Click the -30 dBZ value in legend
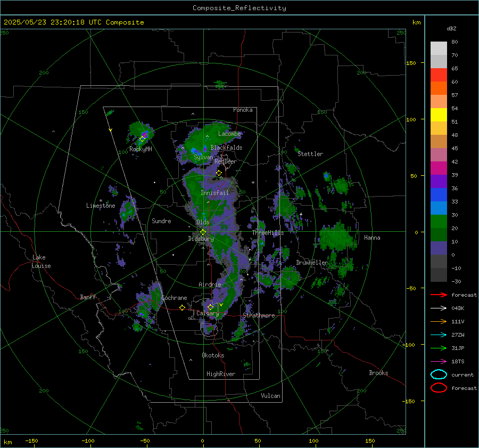479x448 pixels. (456, 282)
